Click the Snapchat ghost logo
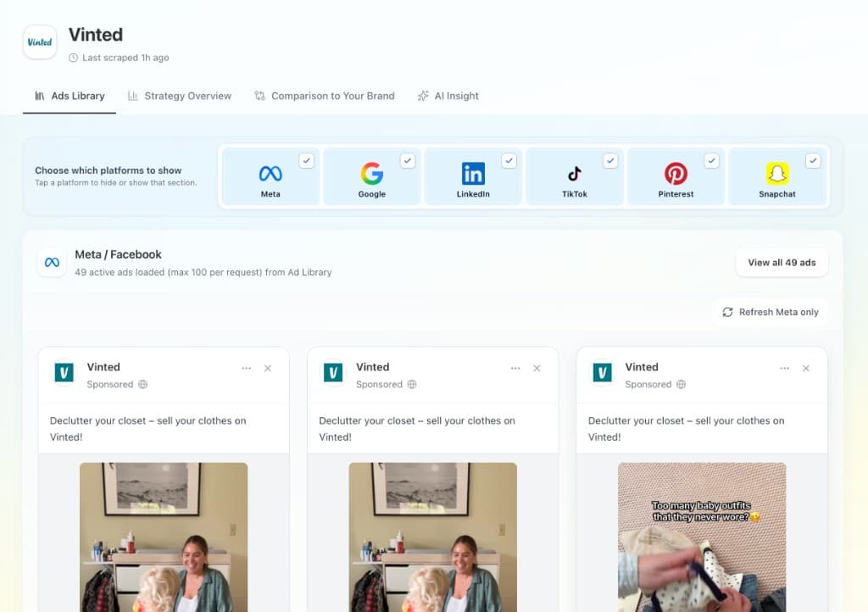 [x=777, y=174]
